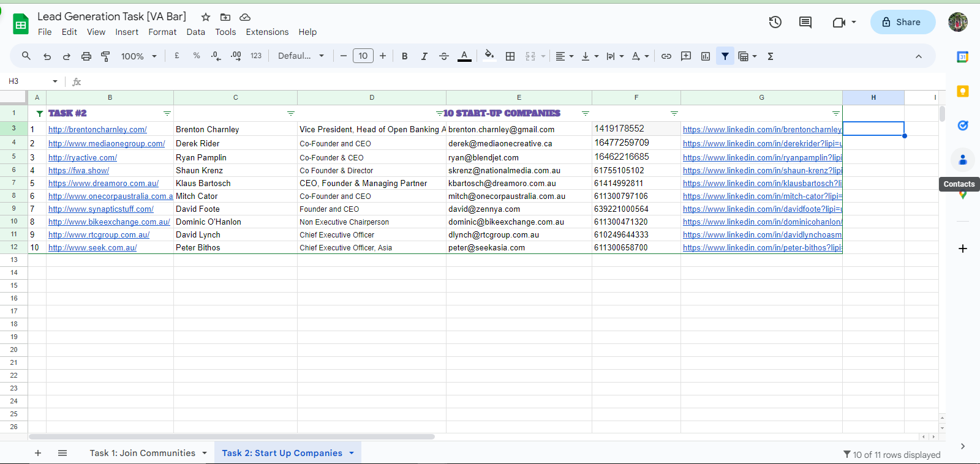Format as percent
Screen dimensions: 980x464
tap(197, 56)
